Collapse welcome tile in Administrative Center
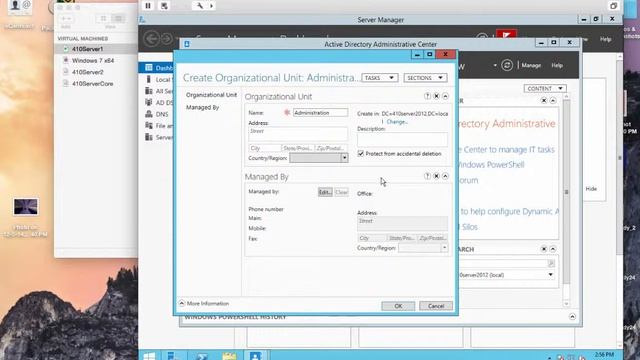640x360 pixels. (x=553, y=100)
